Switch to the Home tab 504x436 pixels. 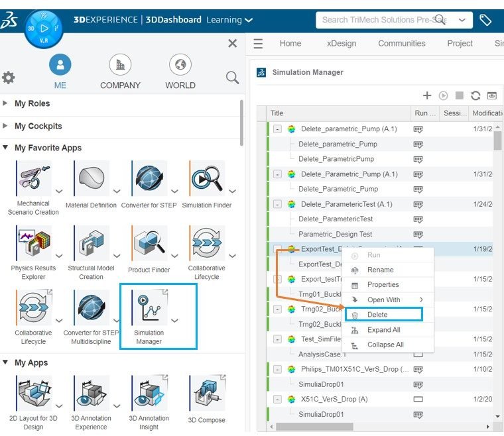(290, 43)
